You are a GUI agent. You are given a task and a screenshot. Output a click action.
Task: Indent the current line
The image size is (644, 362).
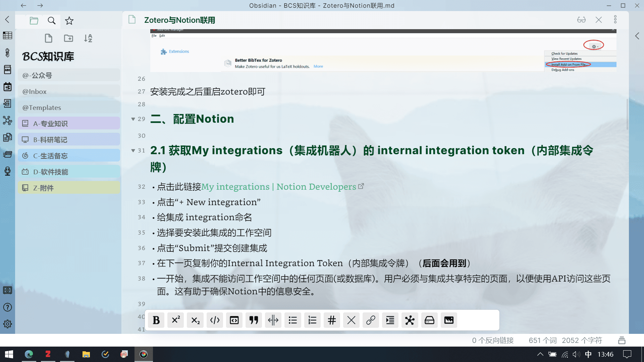click(x=390, y=320)
